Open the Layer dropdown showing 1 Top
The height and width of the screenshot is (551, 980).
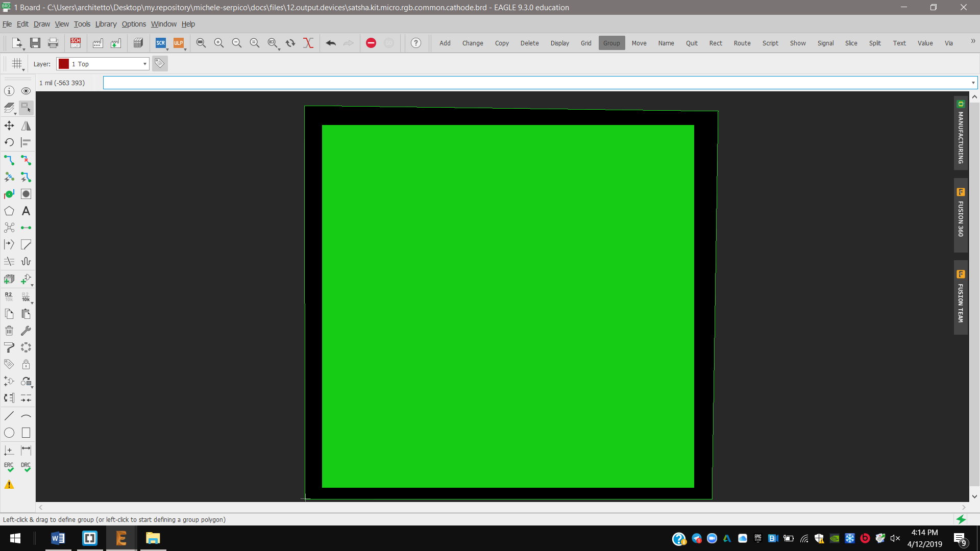(103, 64)
